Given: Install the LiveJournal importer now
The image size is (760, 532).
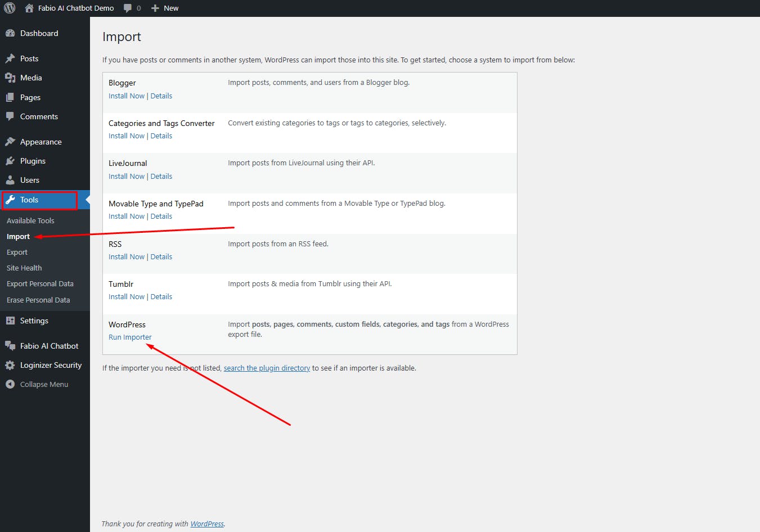Looking at the screenshot, I should (x=127, y=176).
